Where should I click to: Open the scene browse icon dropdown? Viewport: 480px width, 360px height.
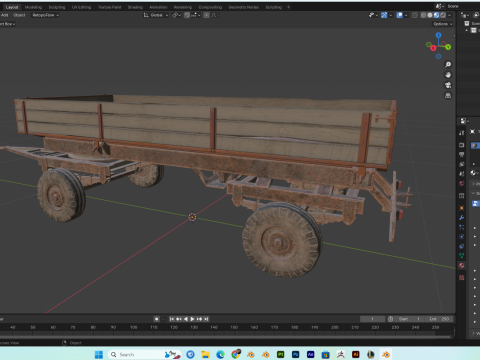439,6
